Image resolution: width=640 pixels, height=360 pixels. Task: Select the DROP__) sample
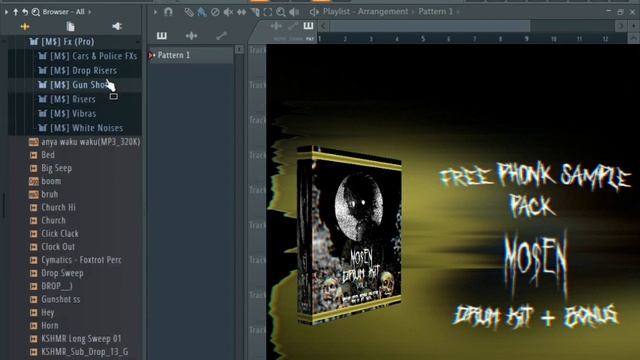coord(51,286)
